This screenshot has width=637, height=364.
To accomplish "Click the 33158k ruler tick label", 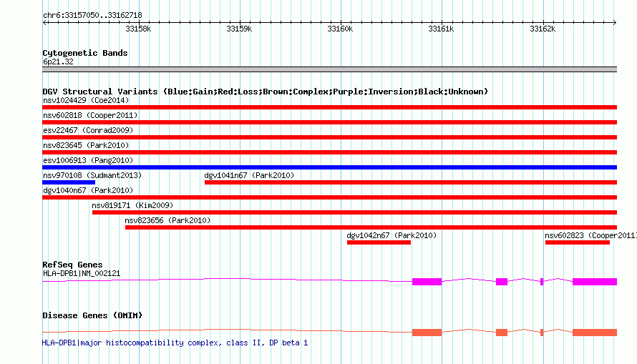I will click(138, 29).
